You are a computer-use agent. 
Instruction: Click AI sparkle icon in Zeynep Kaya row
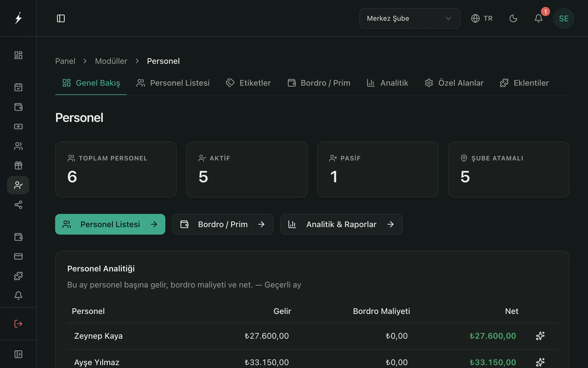coord(540,336)
